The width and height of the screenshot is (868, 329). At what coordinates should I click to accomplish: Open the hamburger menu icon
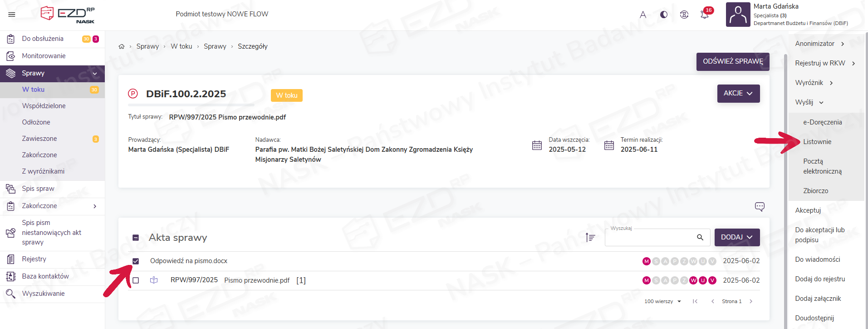[x=12, y=15]
